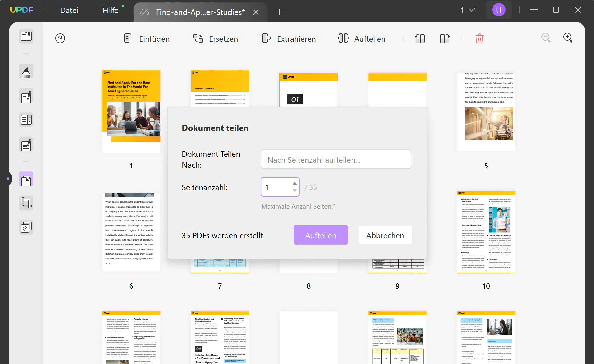Click the "35 PDFs werden erstellt" text
The height and width of the screenshot is (364, 594).
tap(222, 235)
